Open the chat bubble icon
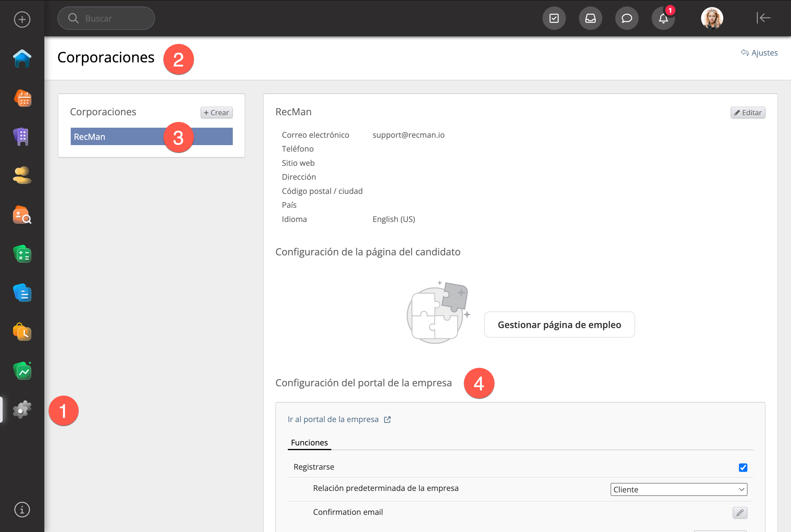 627,18
